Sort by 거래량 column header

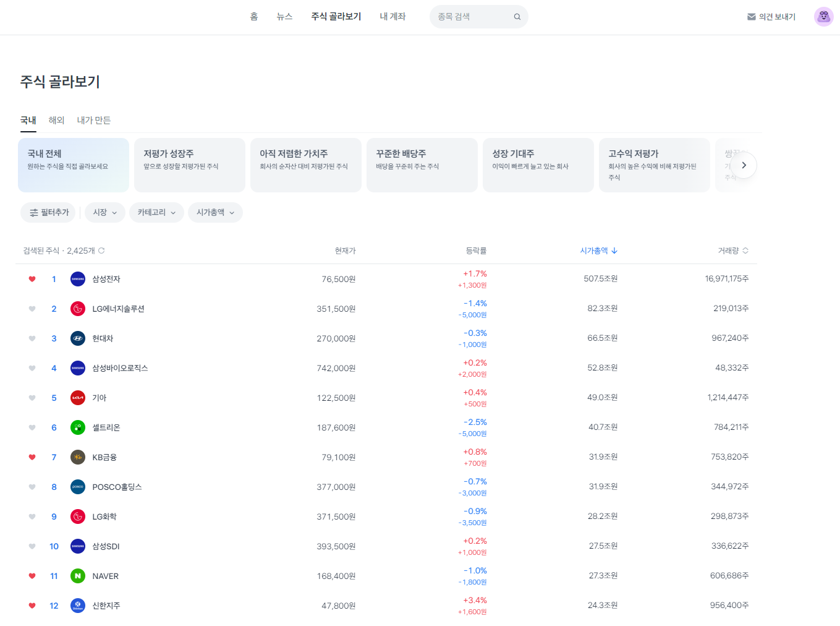point(733,251)
